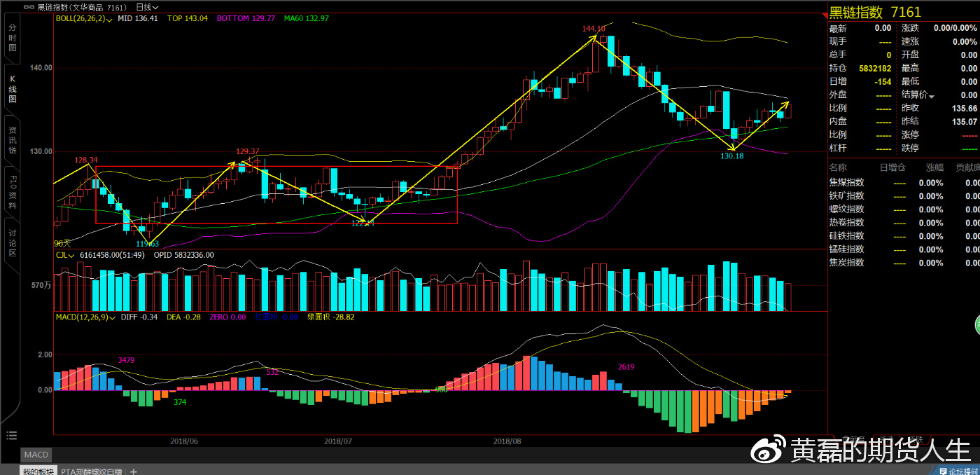Select the 我的板块 bottom tab

(x=38, y=471)
